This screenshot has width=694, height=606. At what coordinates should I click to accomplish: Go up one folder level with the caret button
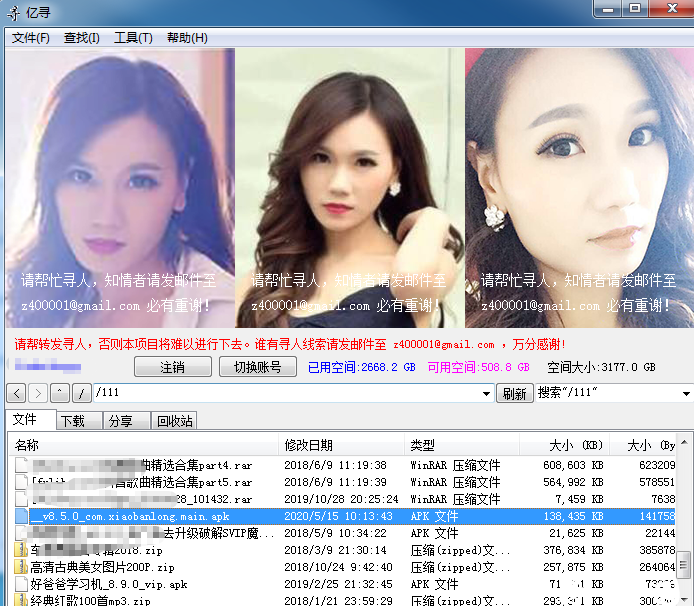tap(60, 393)
